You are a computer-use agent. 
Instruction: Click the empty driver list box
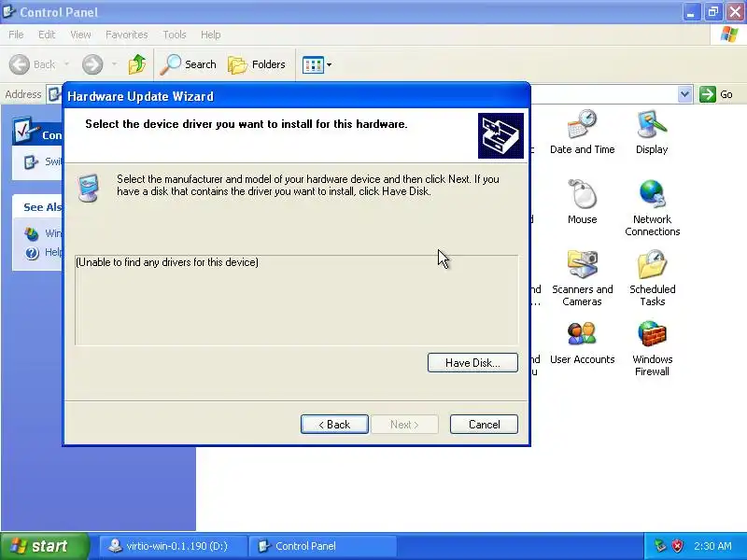[x=296, y=300]
